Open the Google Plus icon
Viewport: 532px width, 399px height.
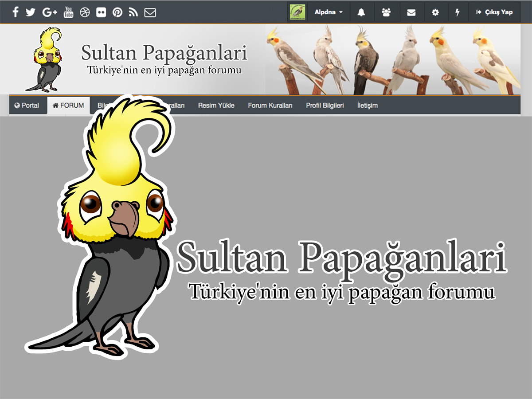pyautogui.click(x=50, y=12)
